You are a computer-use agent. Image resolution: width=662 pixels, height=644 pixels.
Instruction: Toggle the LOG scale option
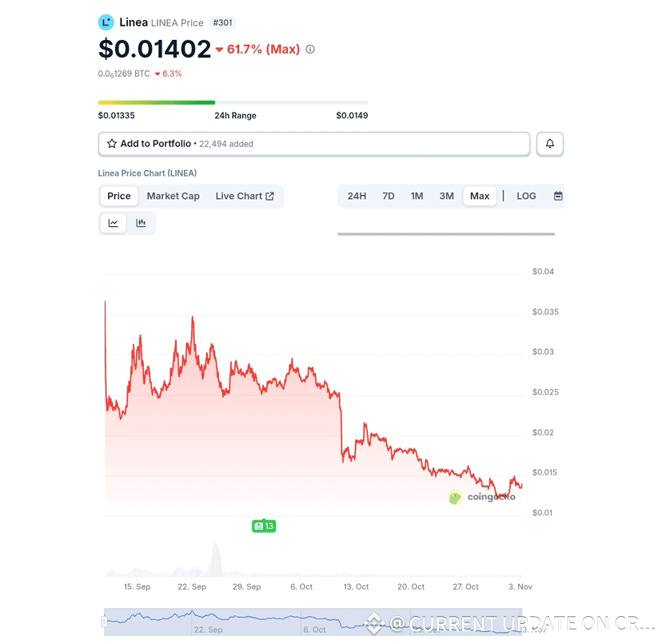point(526,196)
